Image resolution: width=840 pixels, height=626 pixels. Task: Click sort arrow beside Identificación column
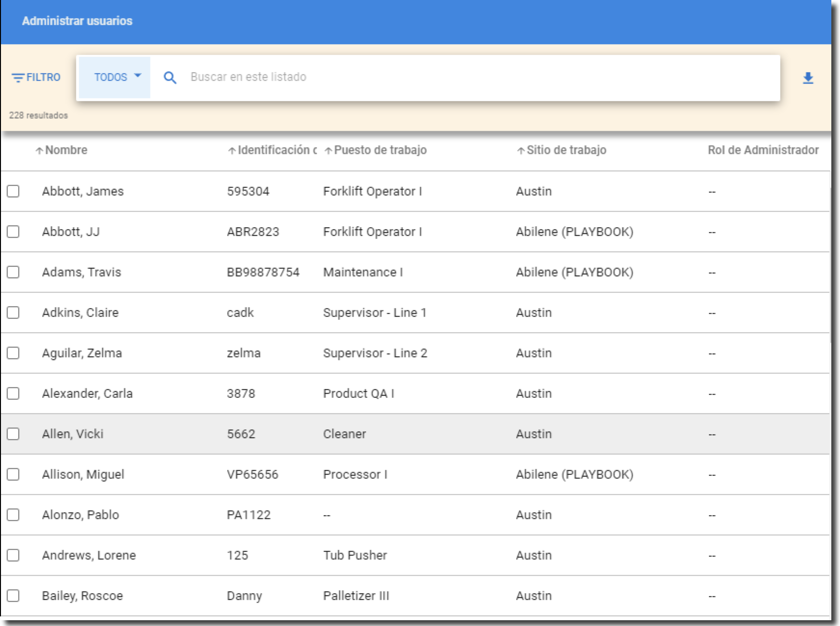click(232, 151)
